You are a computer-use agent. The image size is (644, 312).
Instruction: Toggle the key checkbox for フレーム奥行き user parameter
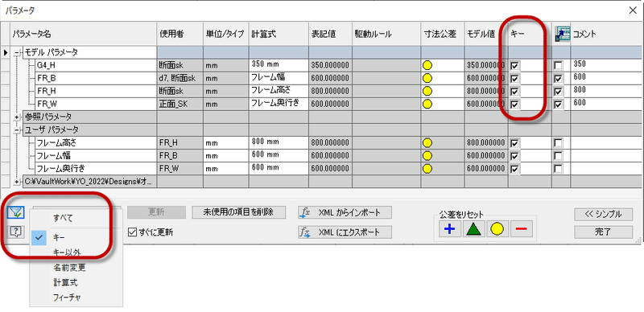[x=514, y=169]
